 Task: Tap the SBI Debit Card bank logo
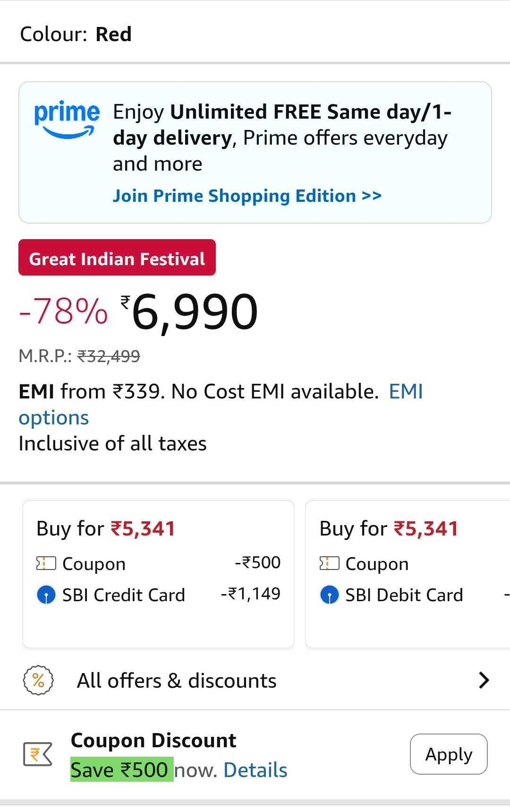coord(329,595)
